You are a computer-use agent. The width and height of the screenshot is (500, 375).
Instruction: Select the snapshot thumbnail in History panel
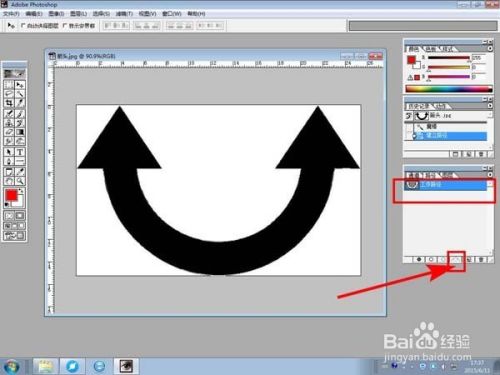(422, 116)
